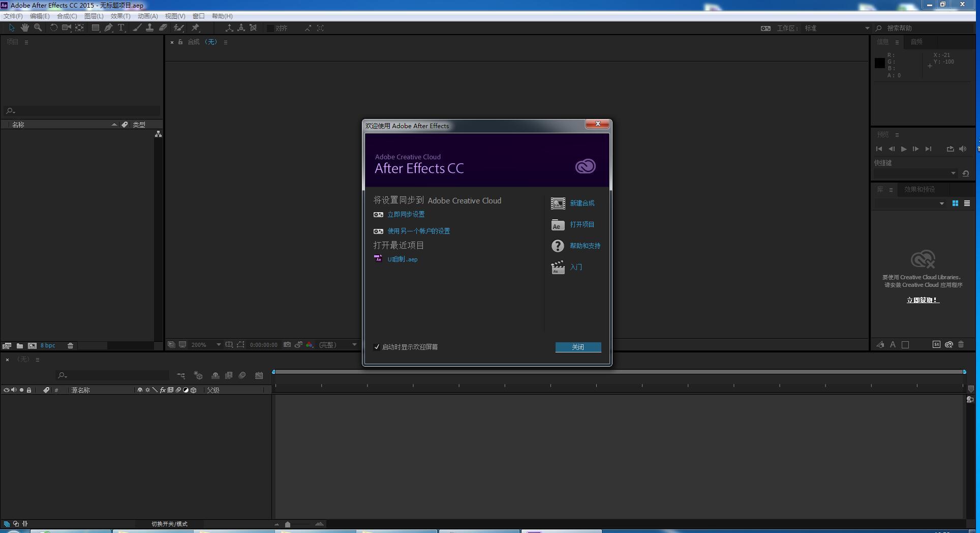This screenshot has width=980, height=533.
Task: Uncheck show welcome screen at startup
Action: click(x=377, y=347)
